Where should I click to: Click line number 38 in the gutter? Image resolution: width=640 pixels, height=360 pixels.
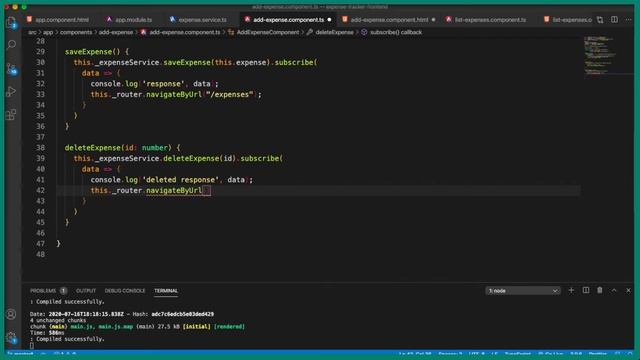(x=40, y=148)
